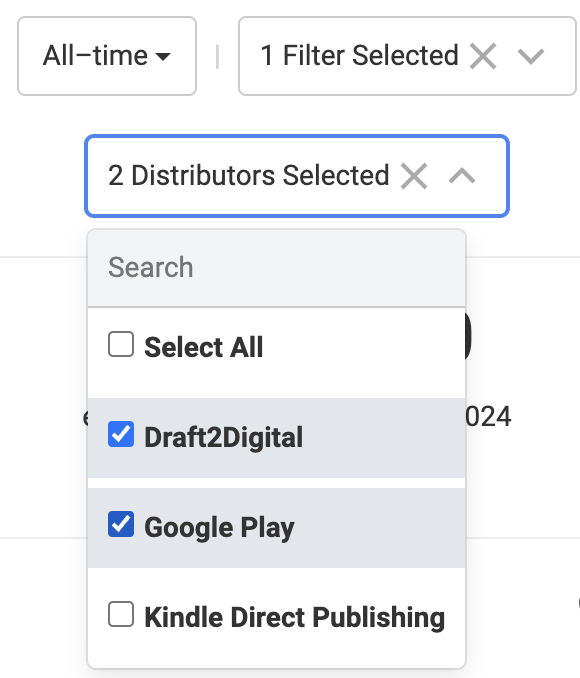Open the 1 Filter Selected dropdown
Screen dimensions: 580x678
(x=407, y=56)
